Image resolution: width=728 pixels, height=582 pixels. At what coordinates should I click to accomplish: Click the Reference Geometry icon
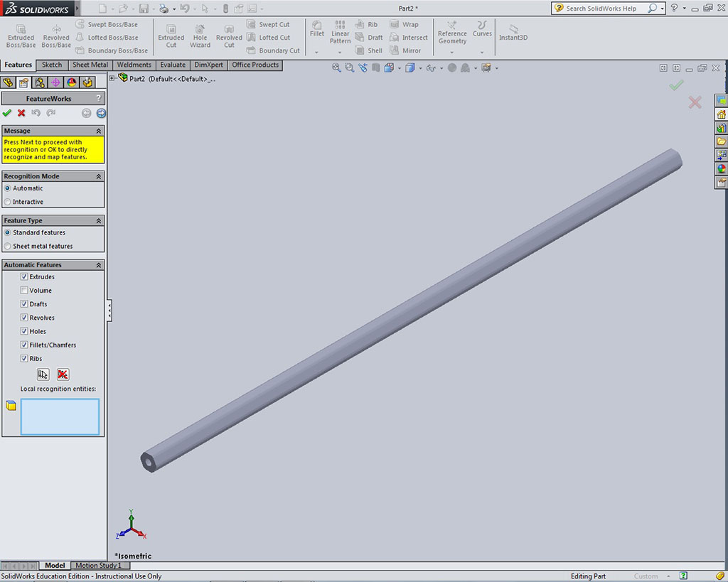click(x=452, y=33)
